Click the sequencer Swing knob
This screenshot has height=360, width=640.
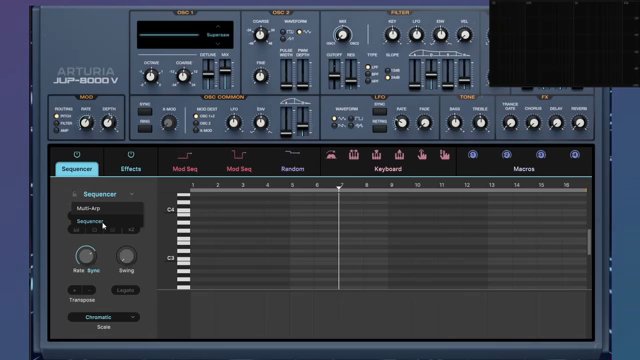(x=126, y=256)
